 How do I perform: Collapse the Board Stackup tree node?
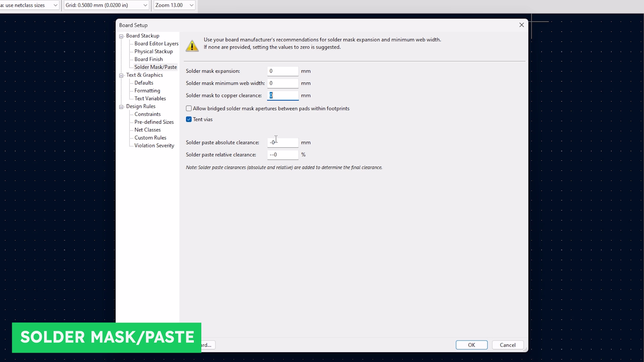pos(121,36)
